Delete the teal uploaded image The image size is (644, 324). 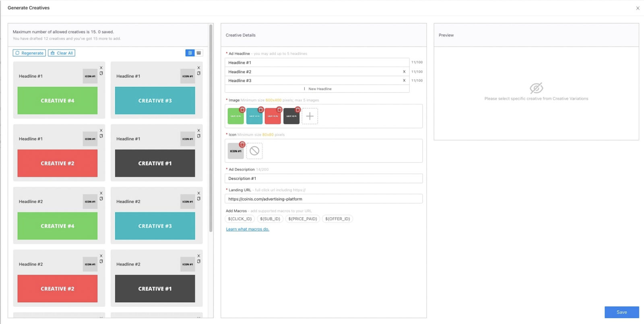click(x=261, y=109)
